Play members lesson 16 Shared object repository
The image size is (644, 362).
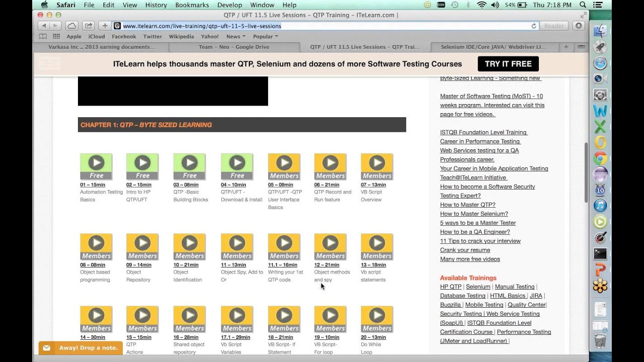[x=190, y=319]
